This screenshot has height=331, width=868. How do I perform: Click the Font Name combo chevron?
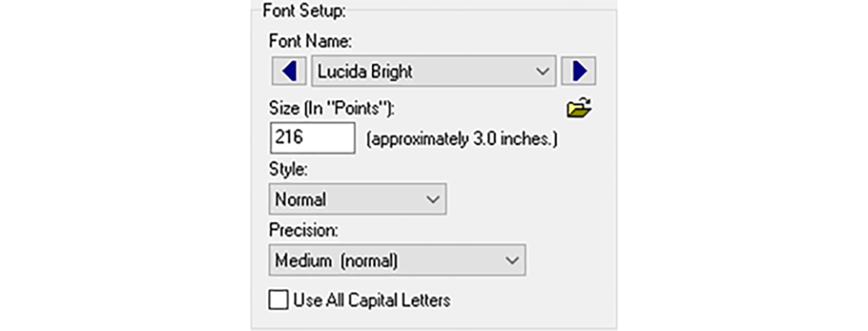pos(542,71)
